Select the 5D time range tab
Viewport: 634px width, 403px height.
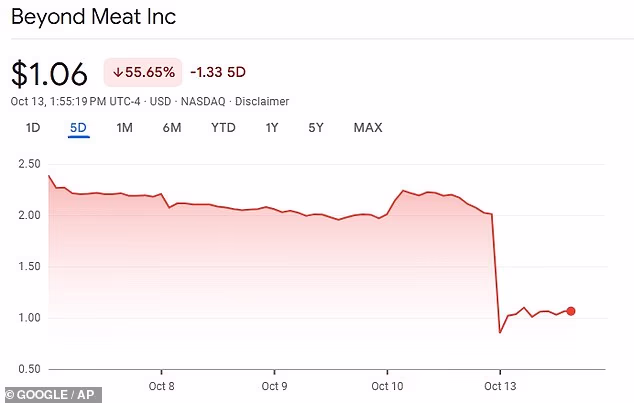click(x=79, y=127)
